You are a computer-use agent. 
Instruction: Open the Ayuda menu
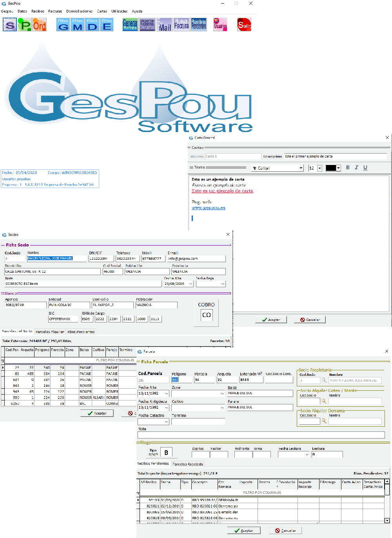click(x=137, y=11)
